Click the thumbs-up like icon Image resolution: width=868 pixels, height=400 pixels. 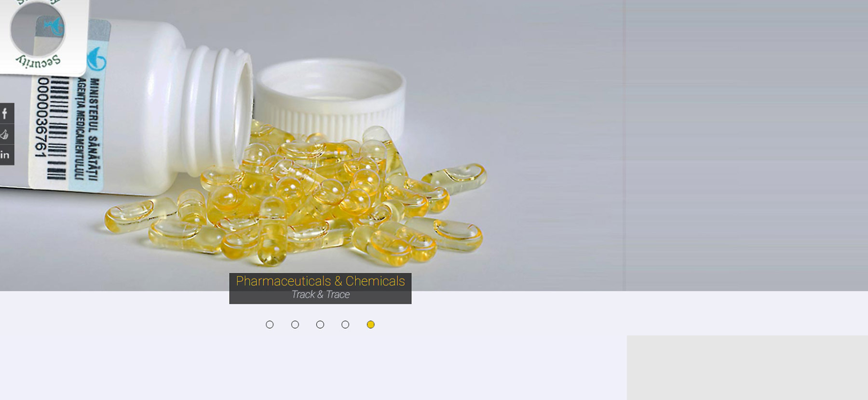[x=6, y=134]
